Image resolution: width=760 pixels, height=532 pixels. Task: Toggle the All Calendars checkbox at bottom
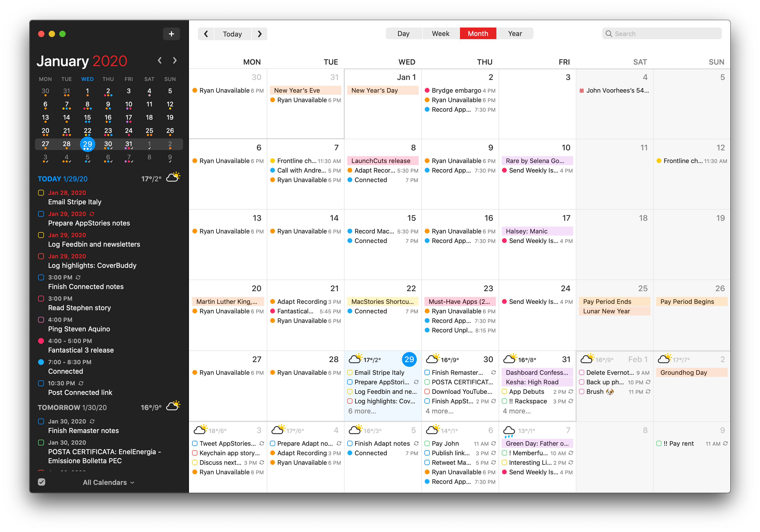tap(41, 482)
